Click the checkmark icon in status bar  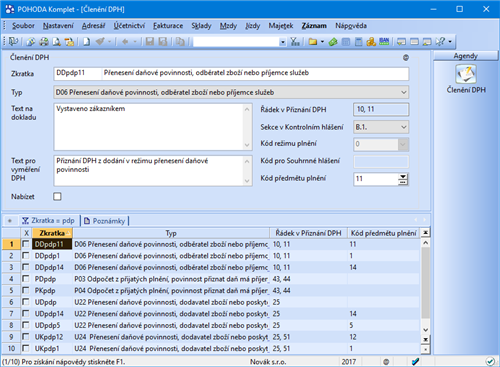coord(415,361)
